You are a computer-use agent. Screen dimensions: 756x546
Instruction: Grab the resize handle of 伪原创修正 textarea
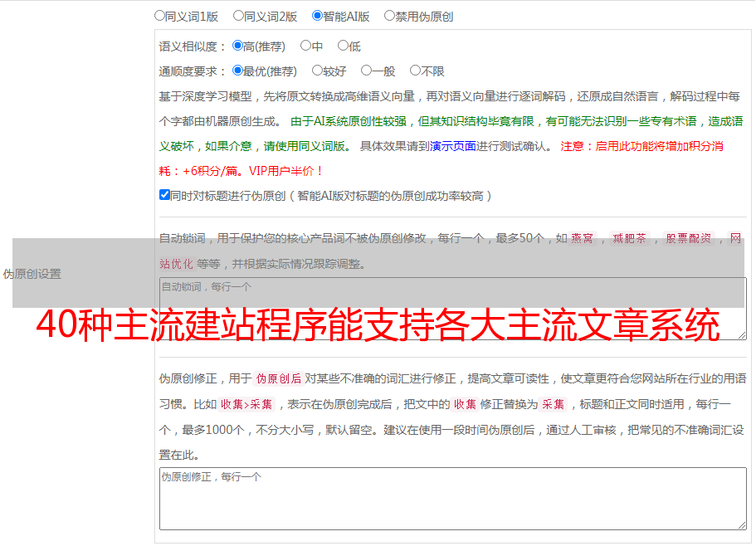[x=742, y=525]
